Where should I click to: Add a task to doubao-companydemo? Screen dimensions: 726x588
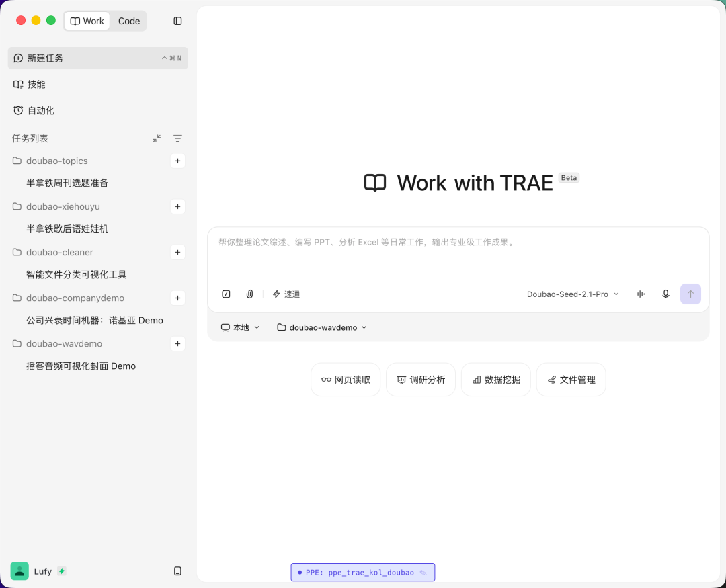pyautogui.click(x=177, y=298)
